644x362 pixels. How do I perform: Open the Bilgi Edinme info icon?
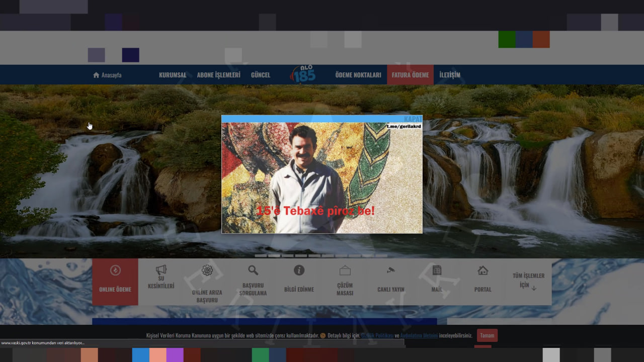299,270
